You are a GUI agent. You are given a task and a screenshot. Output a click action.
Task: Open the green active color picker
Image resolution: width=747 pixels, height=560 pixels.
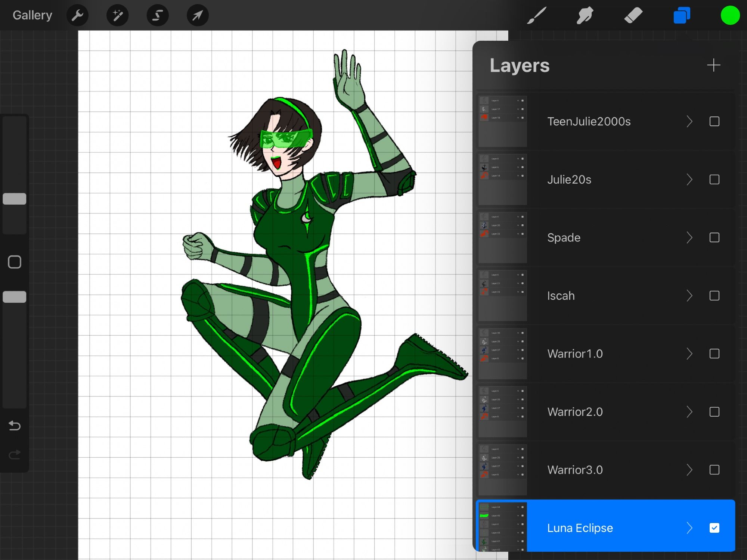730,16
